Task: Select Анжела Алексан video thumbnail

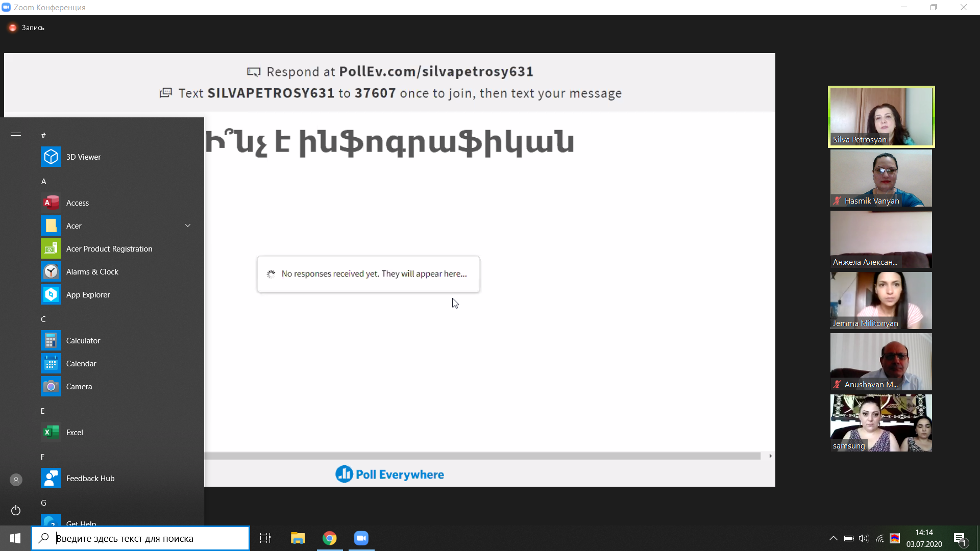Action: click(x=881, y=239)
